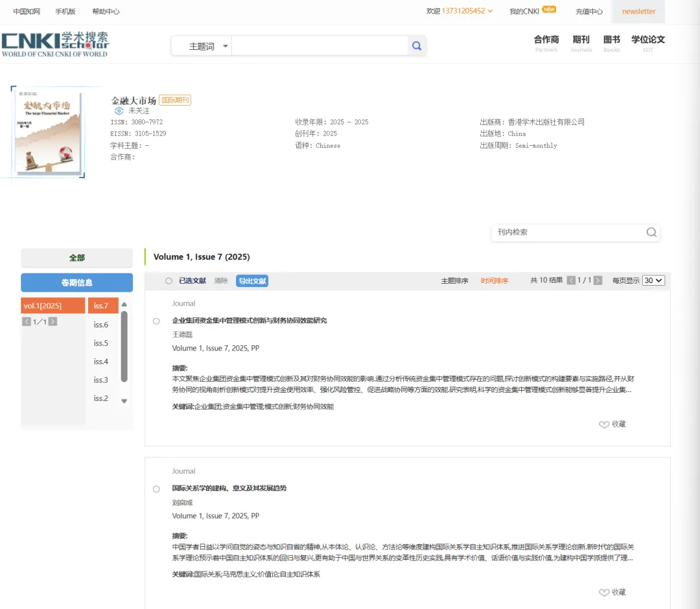Open the 主题词 search type dropdown

[201, 46]
